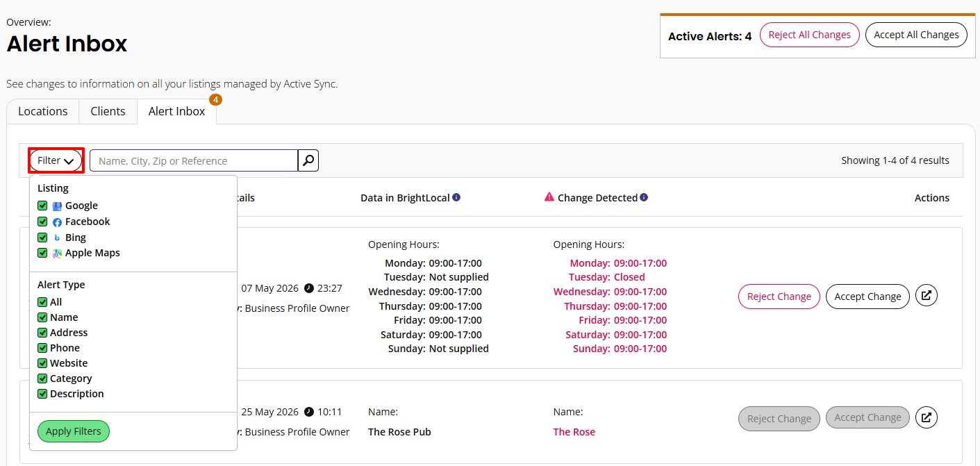Click the red warning triangle icon
Screen dimensions: 980x466
tap(549, 197)
